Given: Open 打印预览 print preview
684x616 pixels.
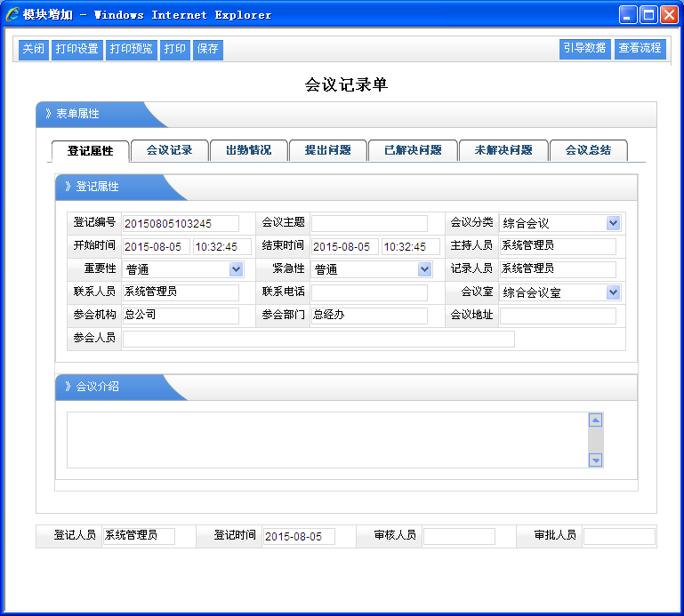Looking at the screenshot, I should [131, 49].
